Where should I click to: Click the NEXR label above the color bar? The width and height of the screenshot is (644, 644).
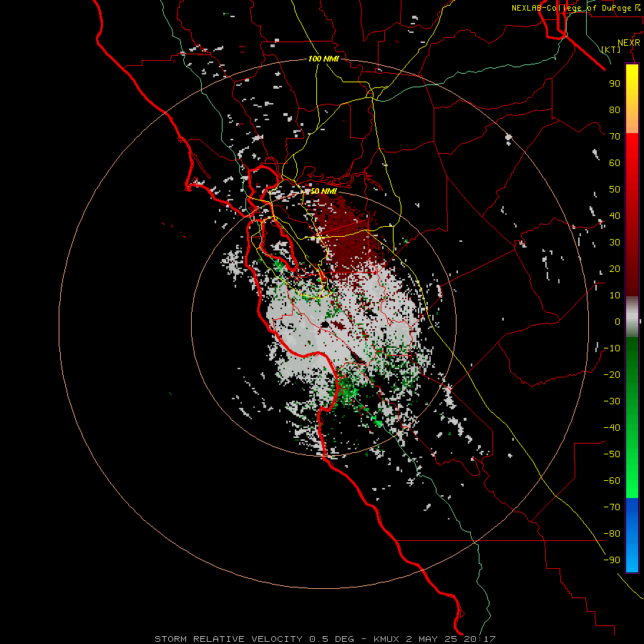(x=629, y=43)
